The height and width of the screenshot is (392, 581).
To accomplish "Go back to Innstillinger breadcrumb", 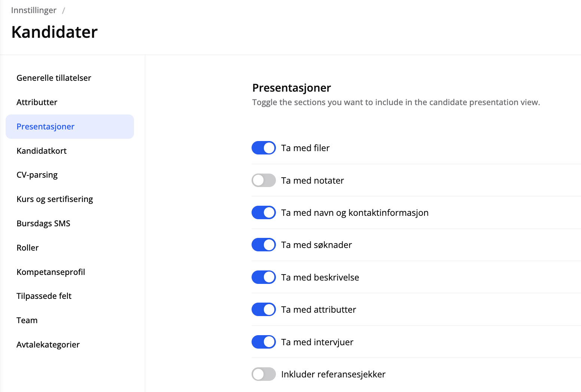I will point(34,10).
